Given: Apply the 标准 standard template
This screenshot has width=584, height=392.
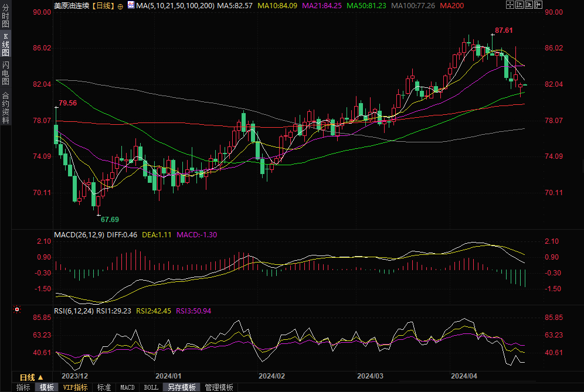Looking at the screenshot, I should click(x=104, y=387).
